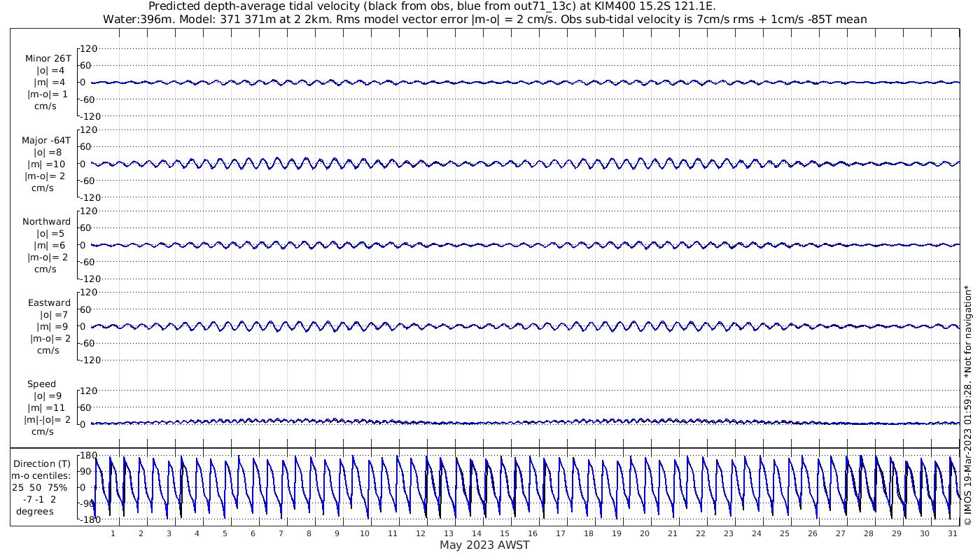Click the '|o| =5' value in Northward panel

click(50, 233)
